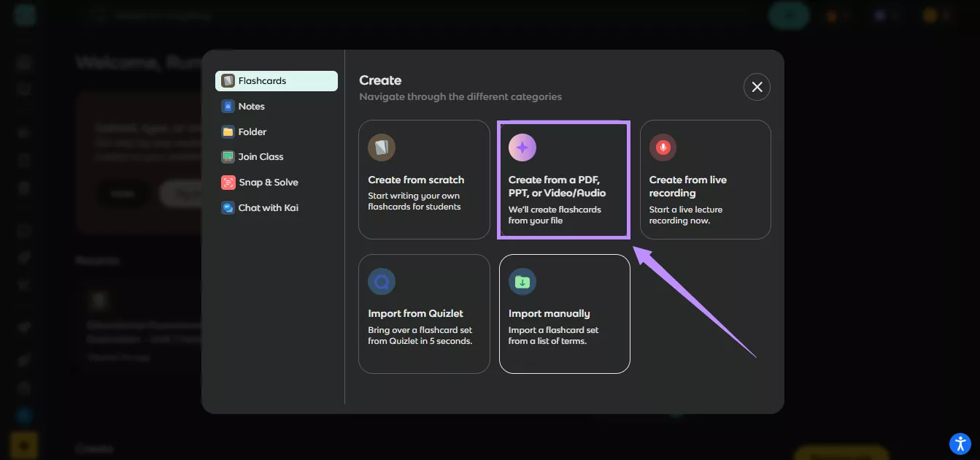Viewport: 980px width, 460px height.
Task: Switch to the Folder category
Action: click(x=251, y=131)
